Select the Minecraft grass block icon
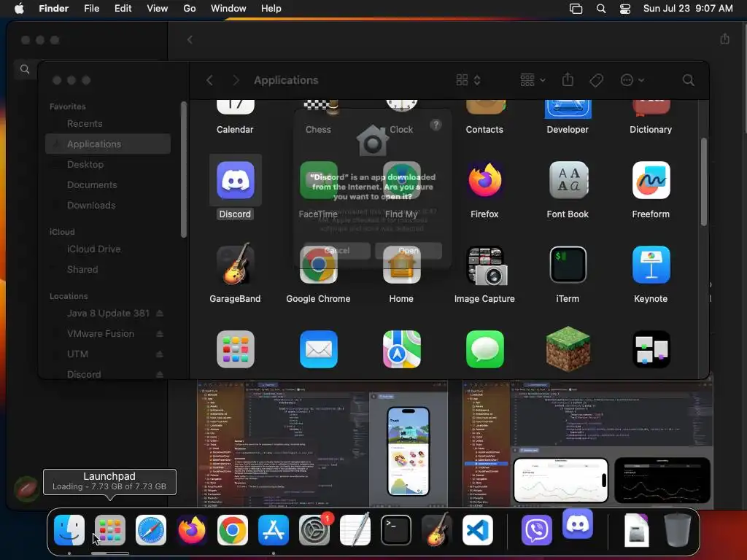Viewport: 747px width, 560px height. pyautogui.click(x=568, y=349)
